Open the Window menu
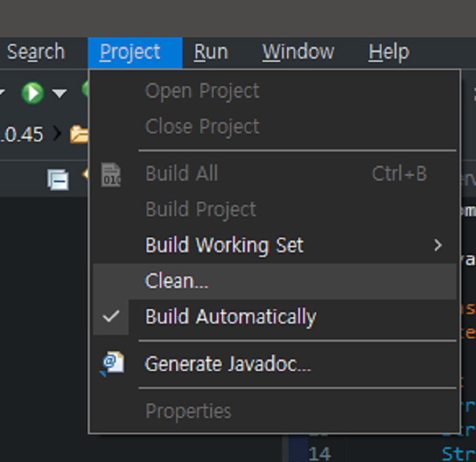 pos(298,52)
